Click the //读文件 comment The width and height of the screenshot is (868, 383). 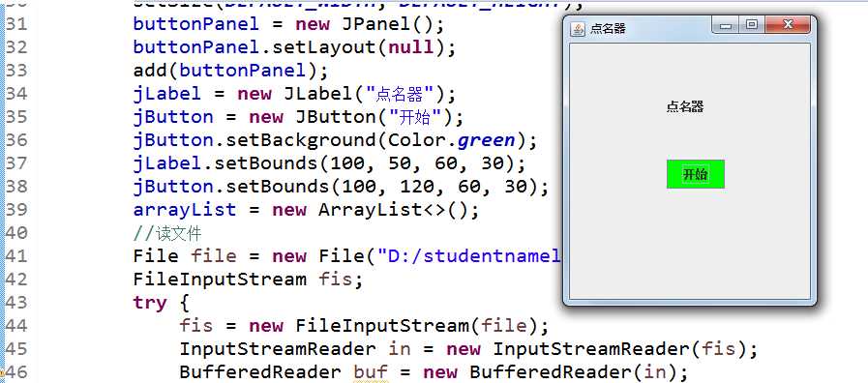pyautogui.click(x=167, y=233)
